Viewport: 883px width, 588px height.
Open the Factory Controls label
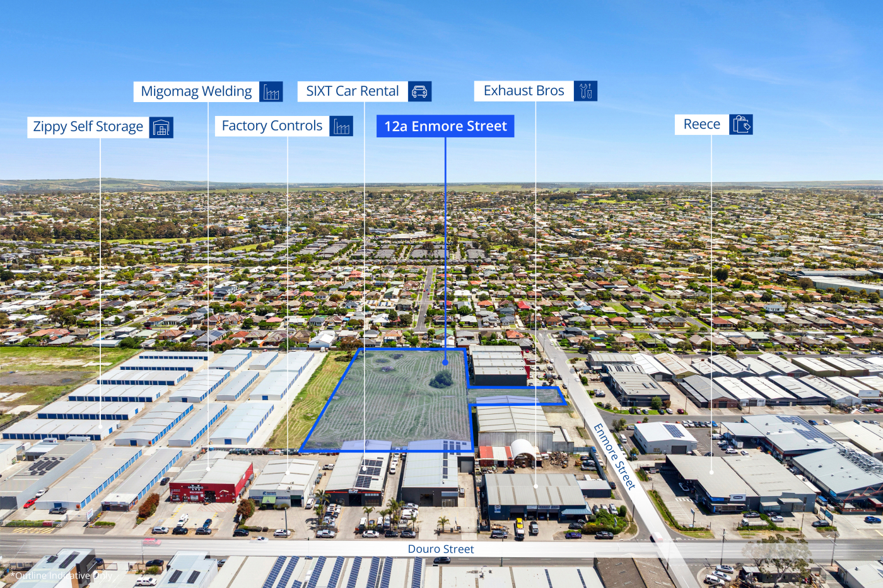point(272,126)
